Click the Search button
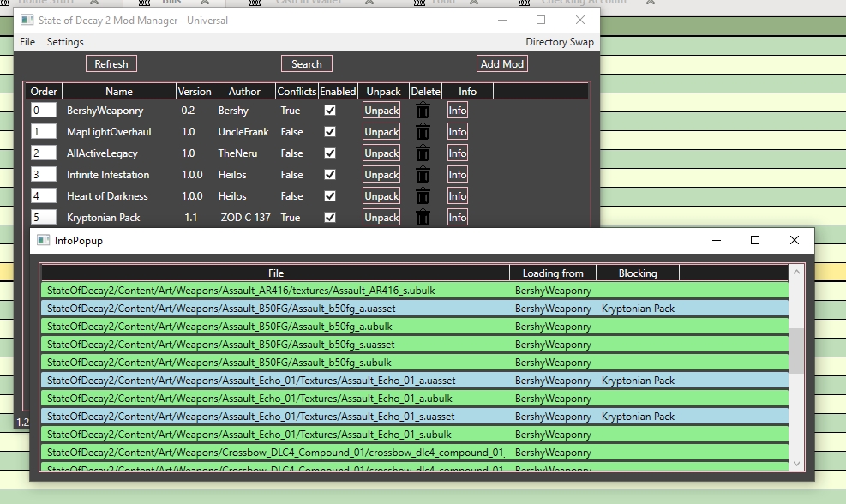Screen dimensions: 846x504 pos(307,63)
